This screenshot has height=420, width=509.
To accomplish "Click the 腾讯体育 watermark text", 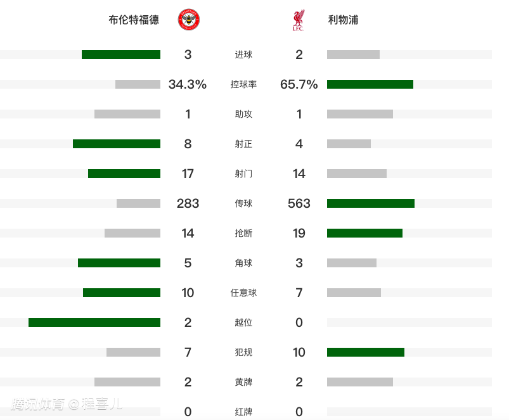I will coord(39,404).
